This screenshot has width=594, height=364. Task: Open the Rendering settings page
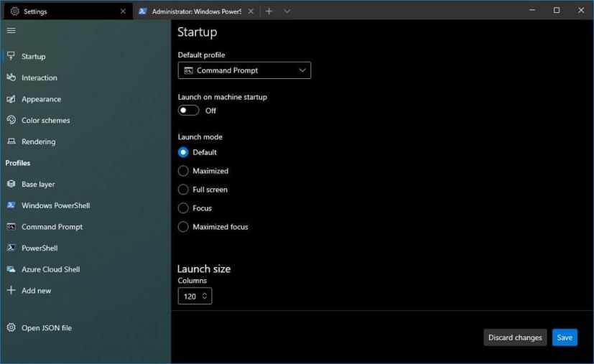[x=85, y=141]
